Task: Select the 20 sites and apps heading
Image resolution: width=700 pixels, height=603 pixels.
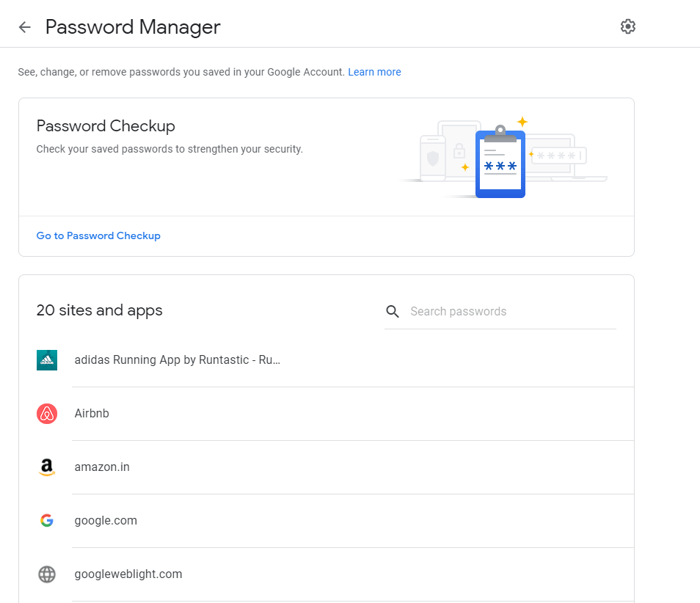Action: click(x=99, y=310)
